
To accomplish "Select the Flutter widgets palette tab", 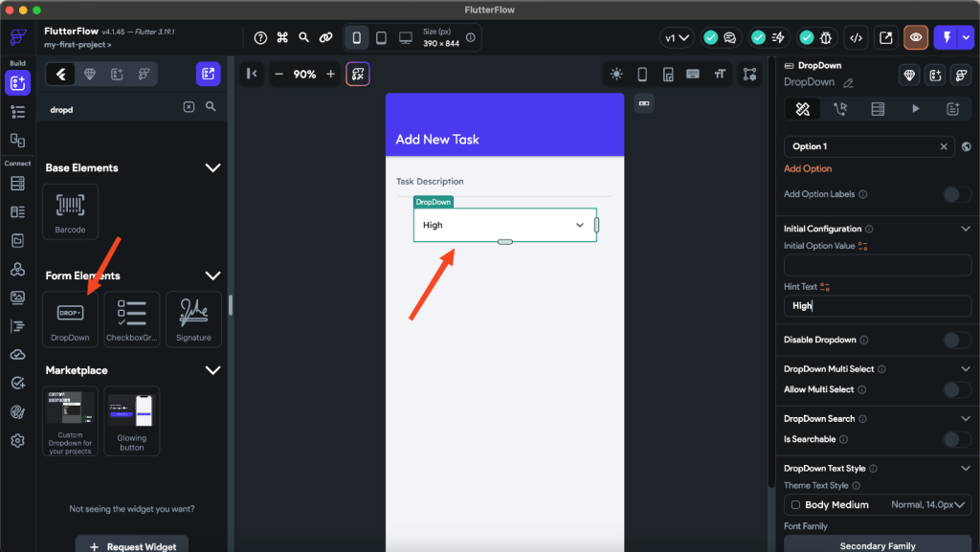I will pos(61,75).
